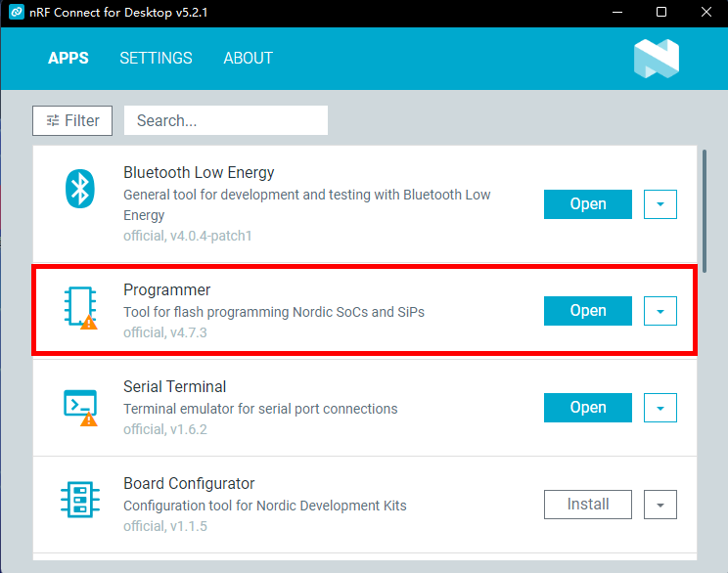
Task: Open the Bluetooth Low Energy app
Action: point(588,204)
